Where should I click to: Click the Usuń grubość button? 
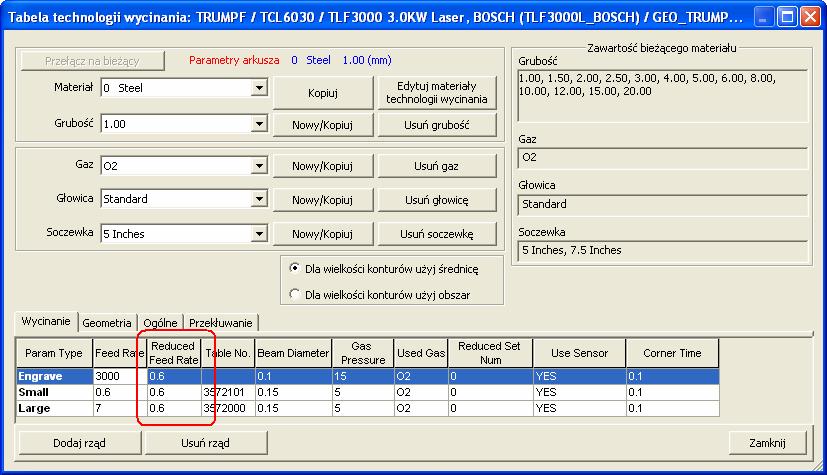437,125
